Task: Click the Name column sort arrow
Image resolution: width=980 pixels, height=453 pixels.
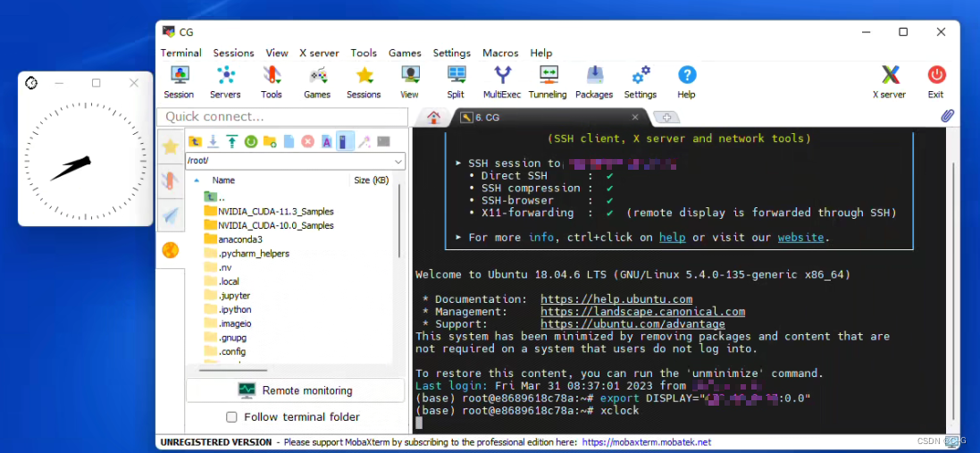Action: pos(197,180)
